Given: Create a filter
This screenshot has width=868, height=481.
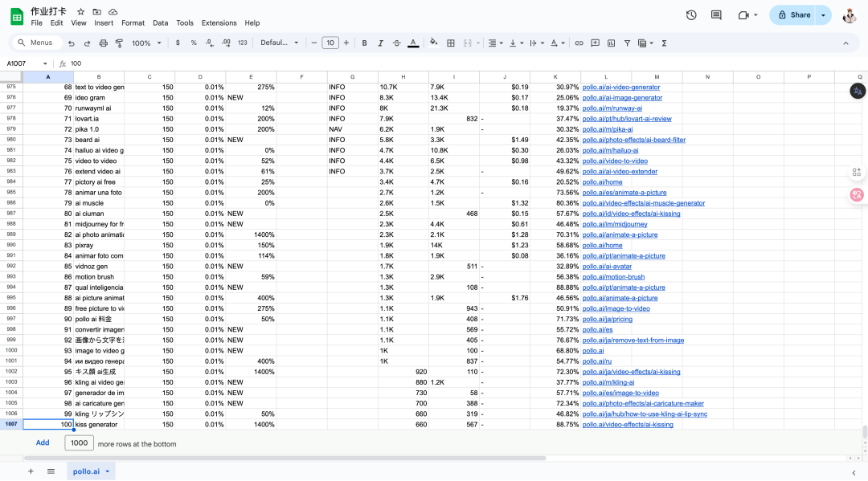Looking at the screenshot, I should pyautogui.click(x=627, y=43).
